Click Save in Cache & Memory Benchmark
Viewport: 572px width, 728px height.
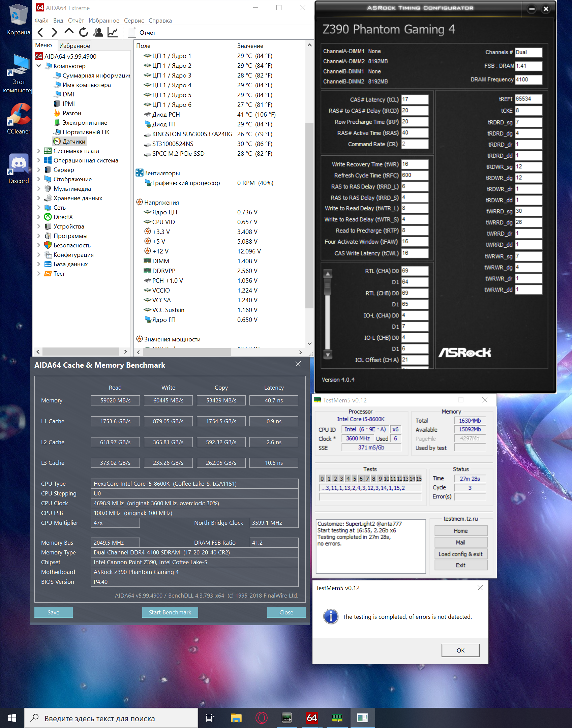(53, 612)
